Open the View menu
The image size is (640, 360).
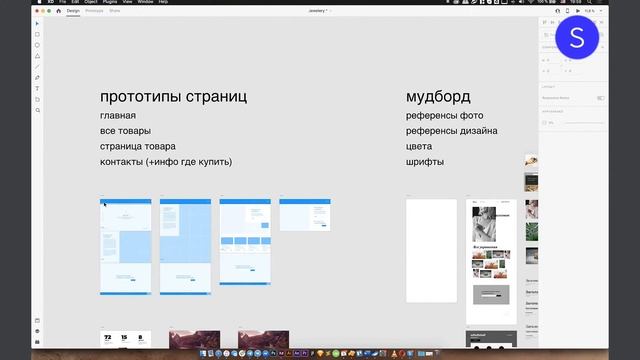click(x=128, y=2)
